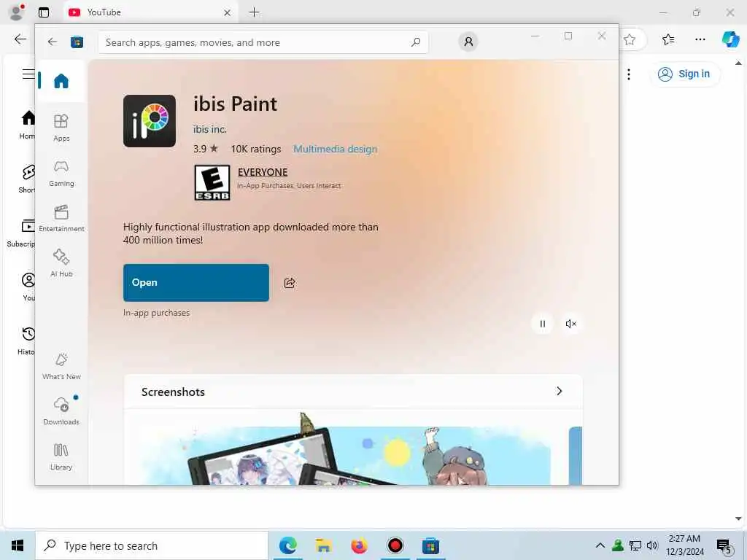747x560 pixels.
Task: Share the ibis Paint app
Action: [x=290, y=283]
